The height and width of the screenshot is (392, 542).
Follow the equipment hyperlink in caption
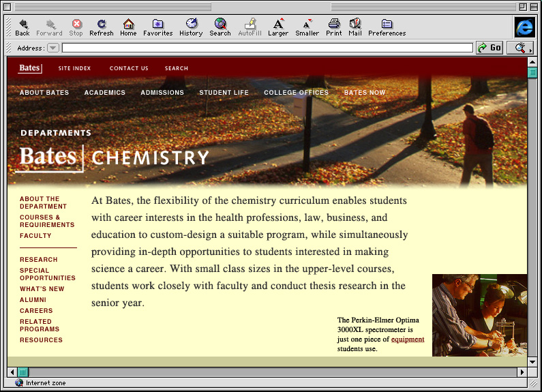[408, 340]
